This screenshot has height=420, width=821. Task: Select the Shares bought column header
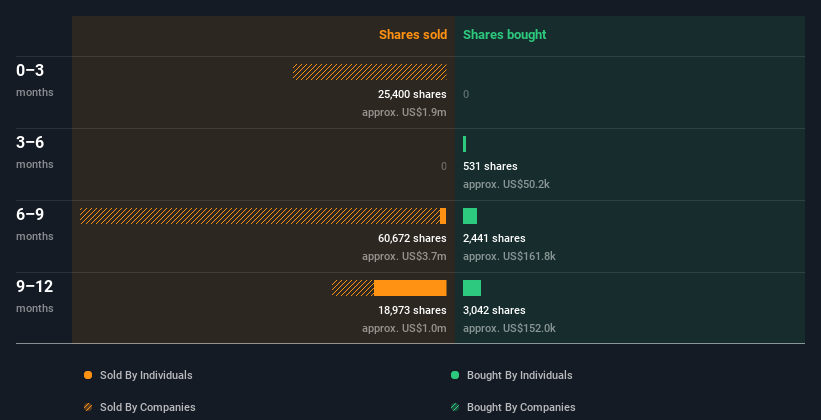[505, 35]
